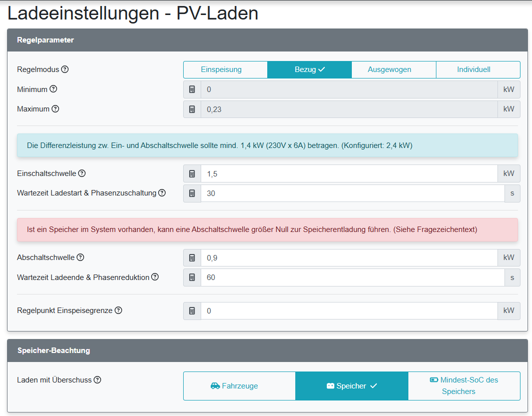Image resolution: width=532 pixels, height=416 pixels.
Task: Click the calculator icon beside Minimum
Action: click(192, 89)
